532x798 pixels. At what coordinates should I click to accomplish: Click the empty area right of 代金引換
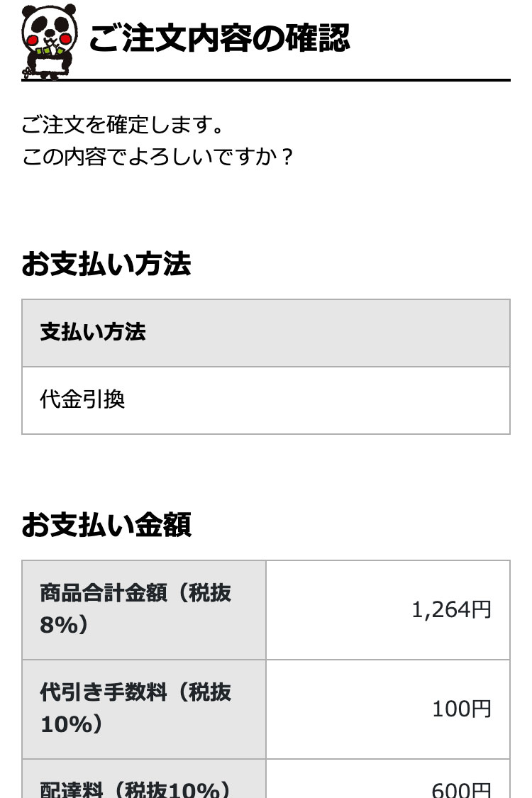pos(316,401)
